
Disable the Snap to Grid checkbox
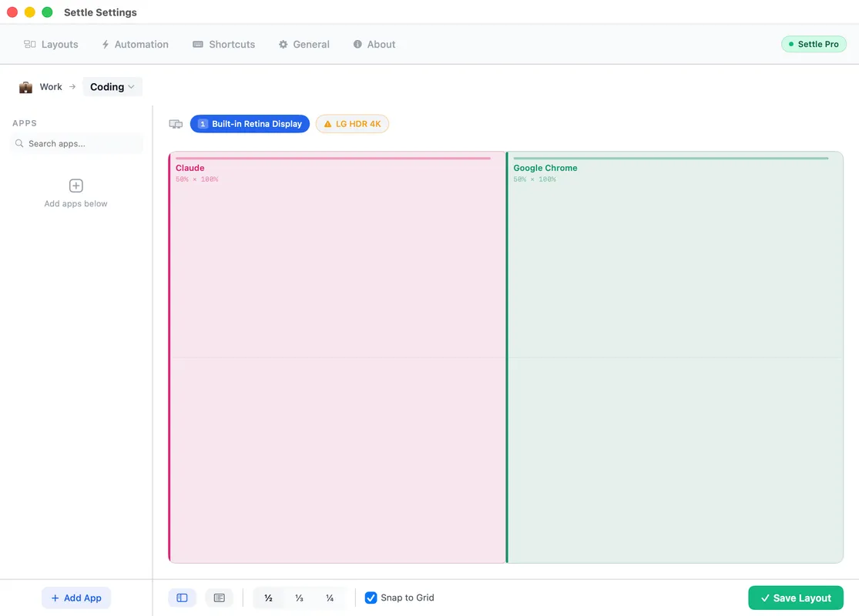tap(371, 598)
